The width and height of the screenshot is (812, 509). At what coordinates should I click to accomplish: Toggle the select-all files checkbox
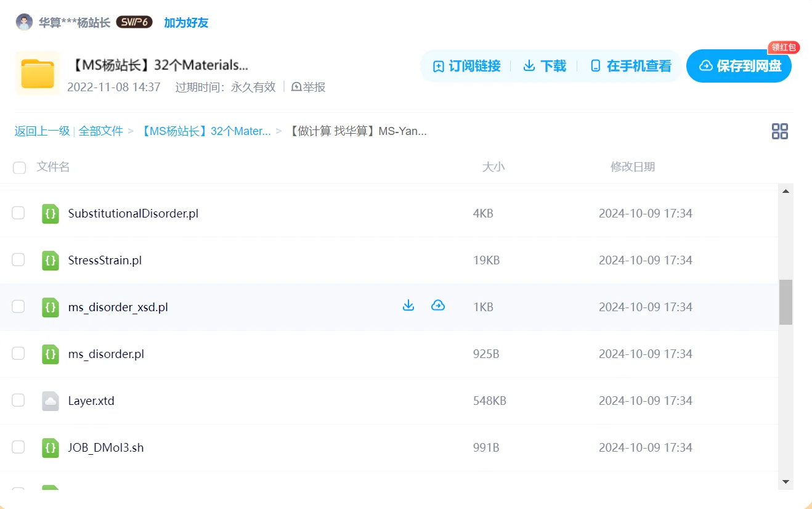tap(20, 168)
